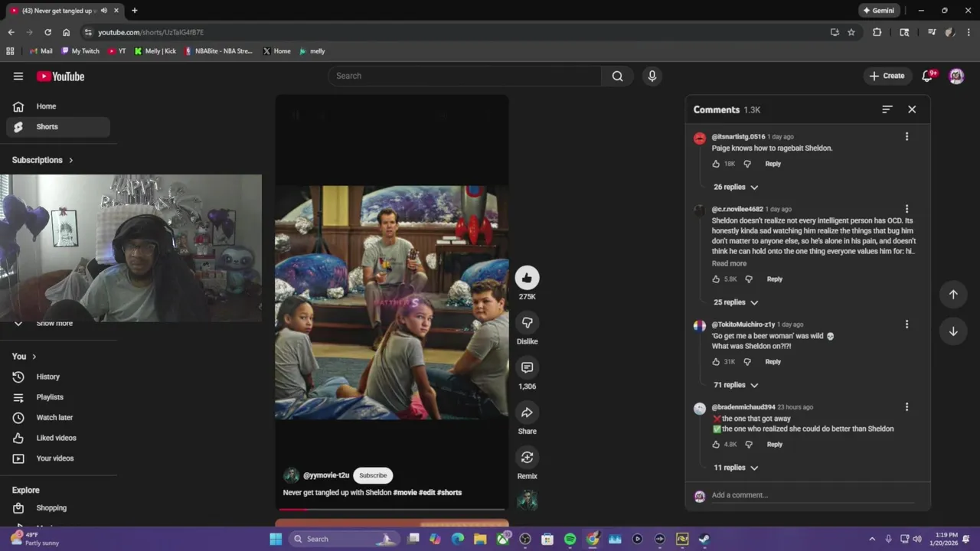Click the Gemini button in Chrome
The image size is (980, 551).
coord(878,11)
